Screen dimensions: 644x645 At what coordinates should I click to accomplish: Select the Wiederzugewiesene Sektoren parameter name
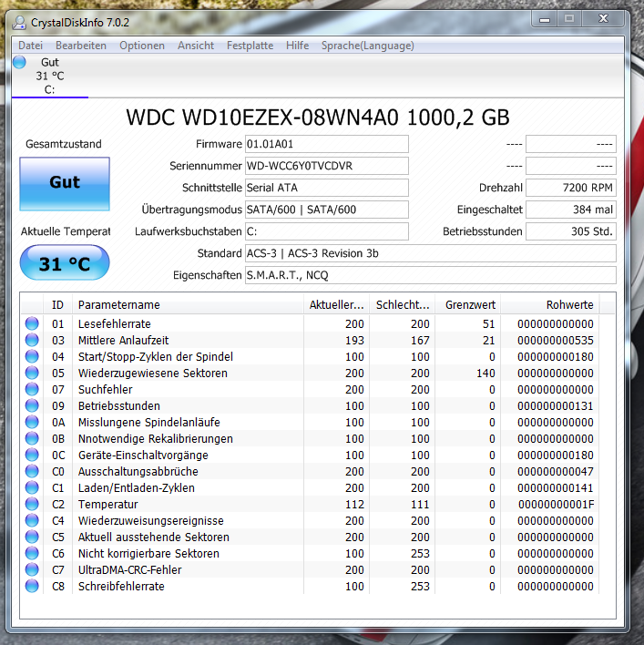pos(152,374)
